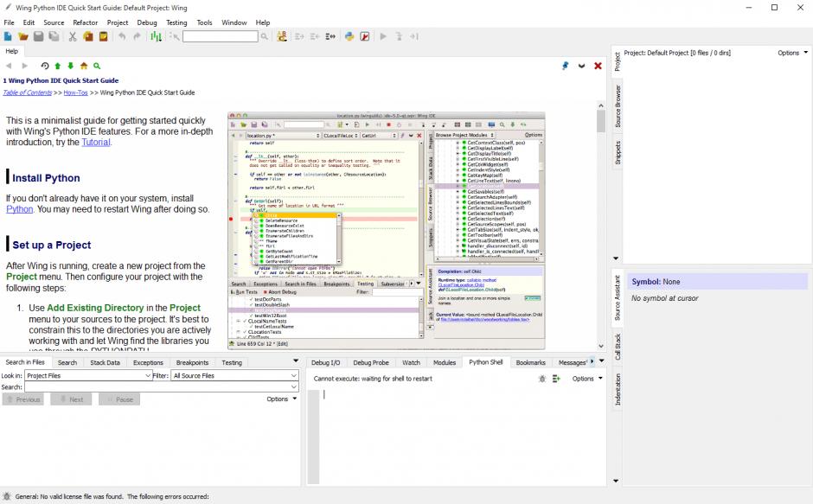The height and width of the screenshot is (504, 813).
Task: Click the blue pin icon in Help header
Action: [x=565, y=66]
